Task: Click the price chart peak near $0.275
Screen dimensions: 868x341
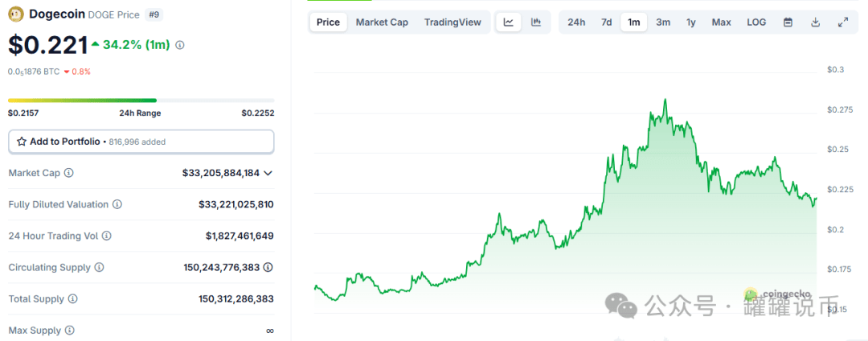Action: (665, 101)
